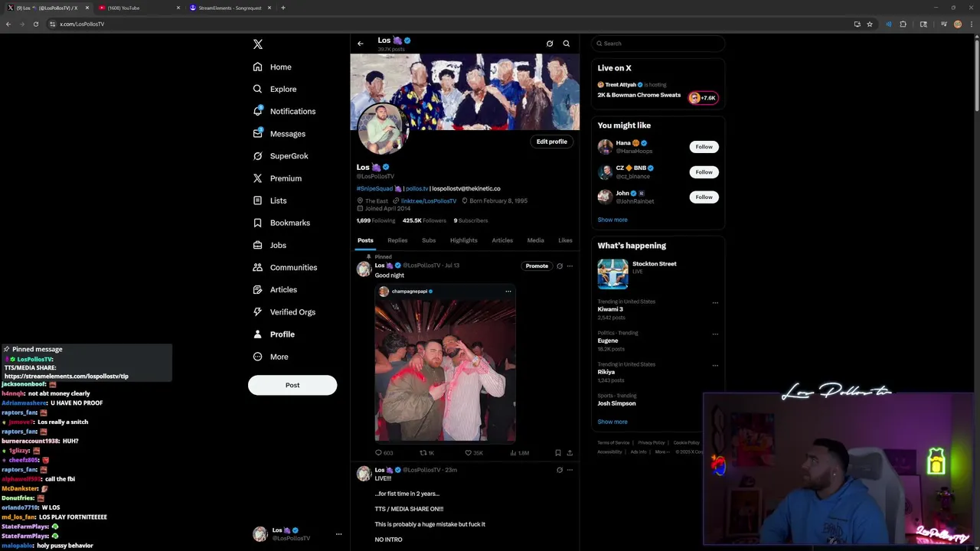Viewport: 980px width, 551px height.
Task: Click the Lists icon in sidebar
Action: pyautogui.click(x=258, y=201)
